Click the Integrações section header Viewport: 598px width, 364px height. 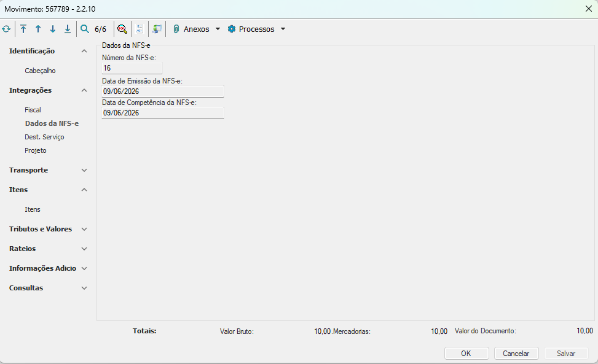(x=31, y=90)
